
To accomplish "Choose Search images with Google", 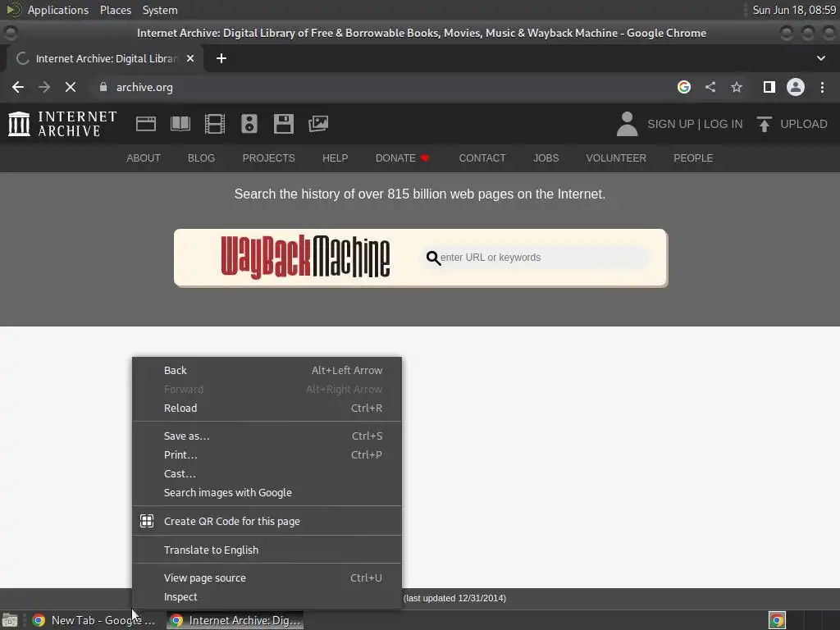I will 267,492.
